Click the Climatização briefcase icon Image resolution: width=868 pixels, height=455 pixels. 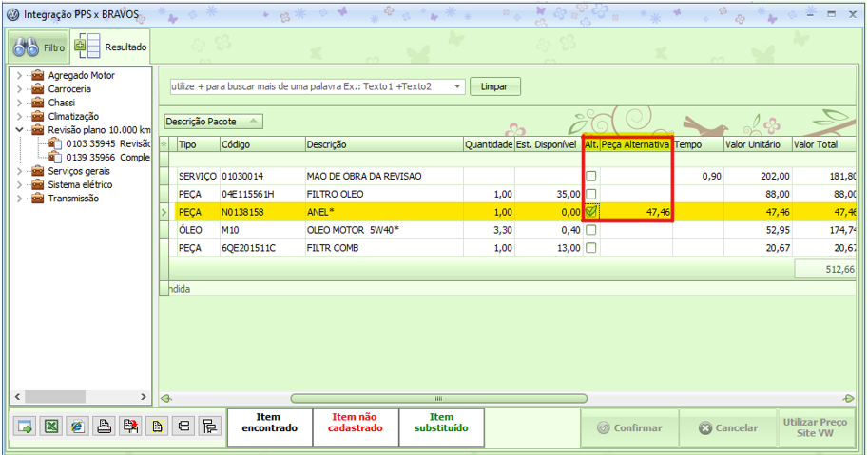pyautogui.click(x=38, y=116)
